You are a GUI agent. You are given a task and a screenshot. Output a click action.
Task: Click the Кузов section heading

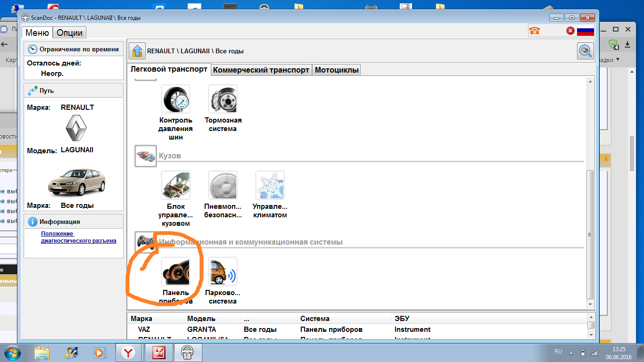click(170, 156)
